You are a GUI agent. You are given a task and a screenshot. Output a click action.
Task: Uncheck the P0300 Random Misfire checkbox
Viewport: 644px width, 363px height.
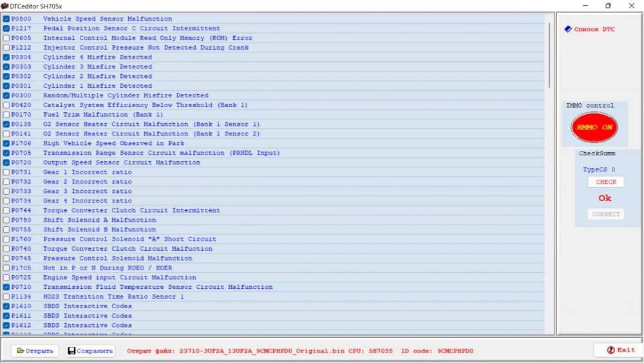click(x=6, y=95)
